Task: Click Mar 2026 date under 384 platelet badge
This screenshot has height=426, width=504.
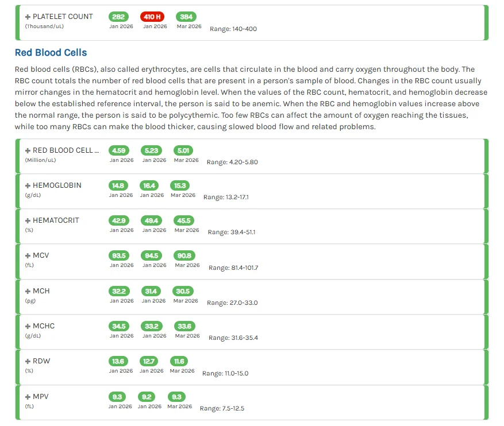Action: pyautogui.click(x=189, y=26)
